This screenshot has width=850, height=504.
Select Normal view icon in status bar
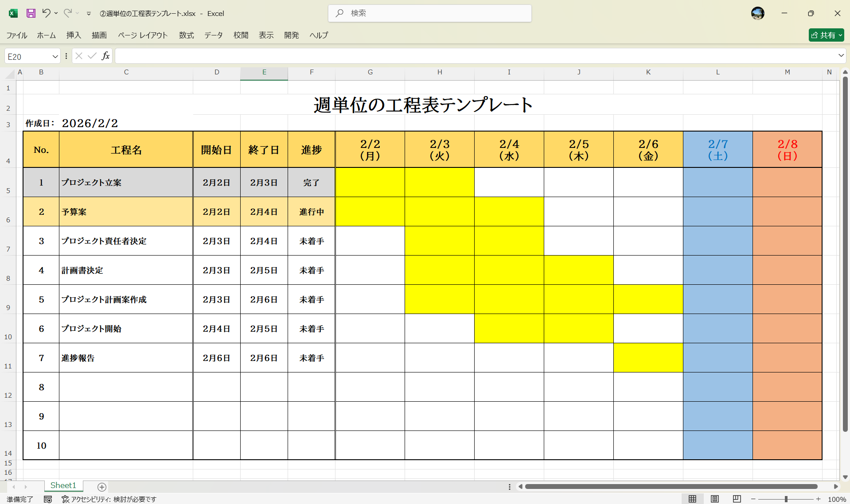click(693, 499)
